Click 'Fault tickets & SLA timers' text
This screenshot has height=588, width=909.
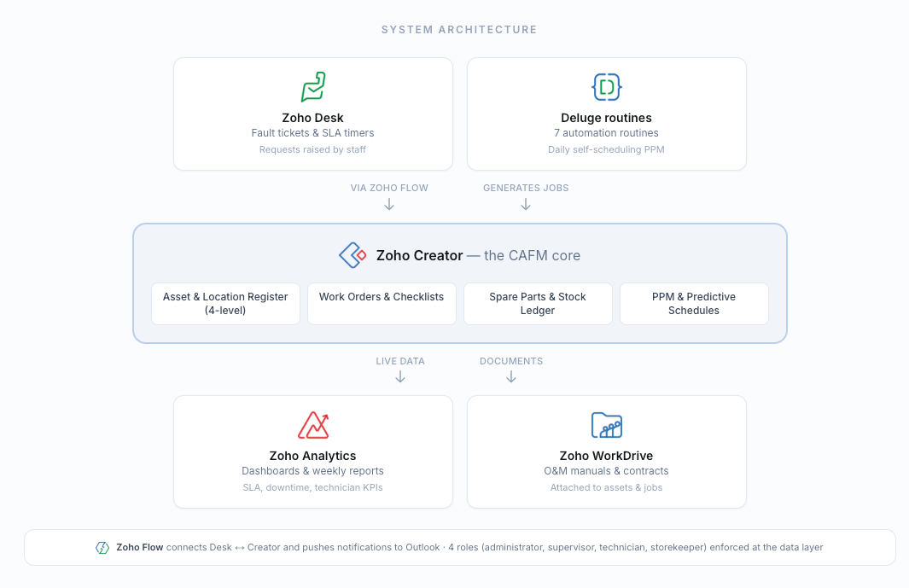tap(312, 133)
